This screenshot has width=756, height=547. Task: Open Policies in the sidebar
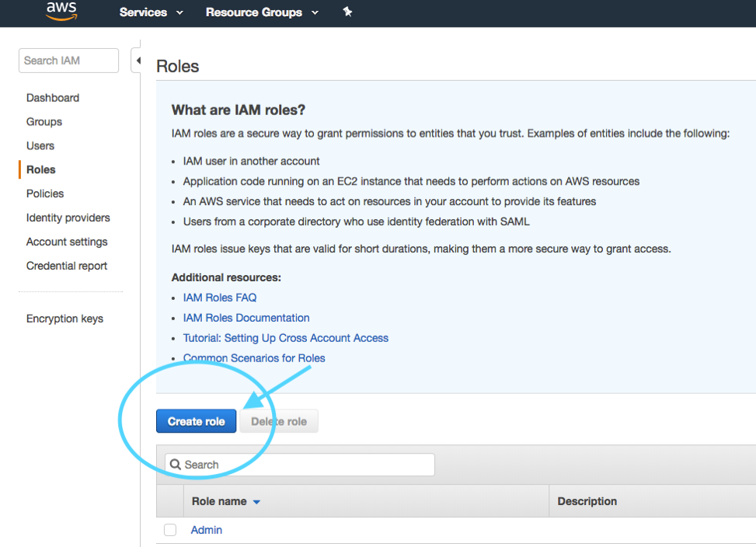45,193
